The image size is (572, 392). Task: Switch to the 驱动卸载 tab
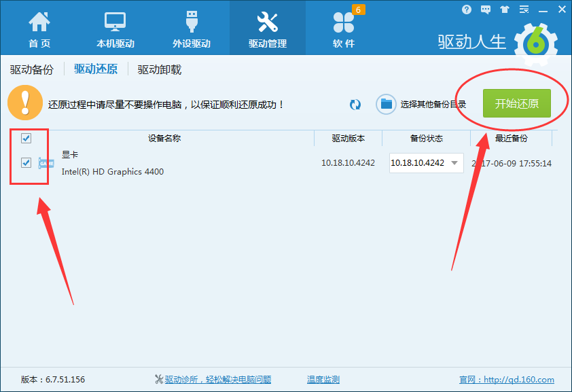158,69
